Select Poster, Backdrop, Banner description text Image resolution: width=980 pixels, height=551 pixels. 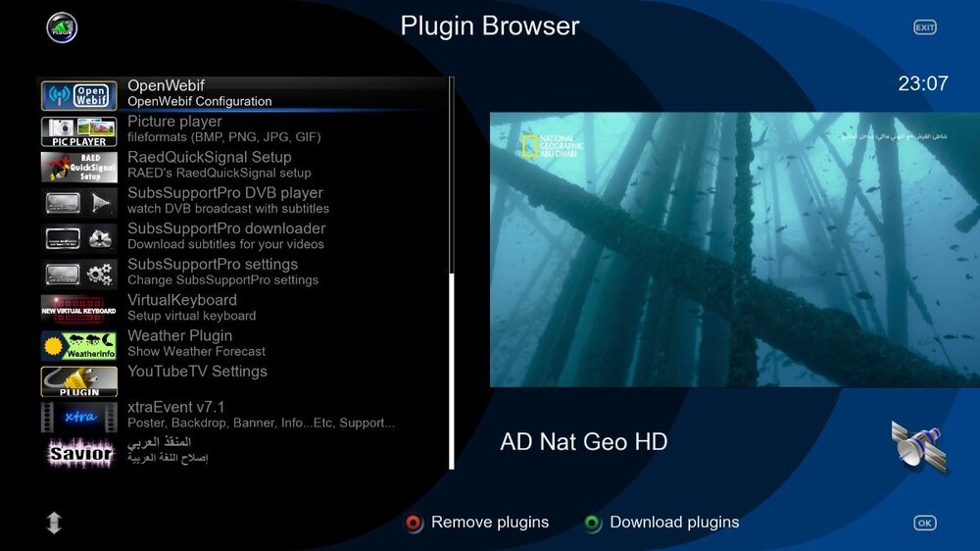(261, 423)
